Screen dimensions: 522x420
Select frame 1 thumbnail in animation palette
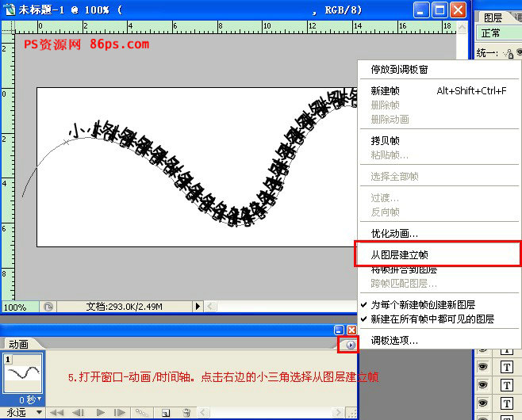(x=23, y=373)
